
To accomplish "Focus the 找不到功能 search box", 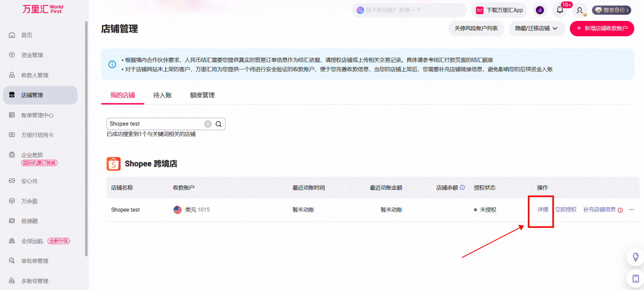I will click(x=409, y=10).
